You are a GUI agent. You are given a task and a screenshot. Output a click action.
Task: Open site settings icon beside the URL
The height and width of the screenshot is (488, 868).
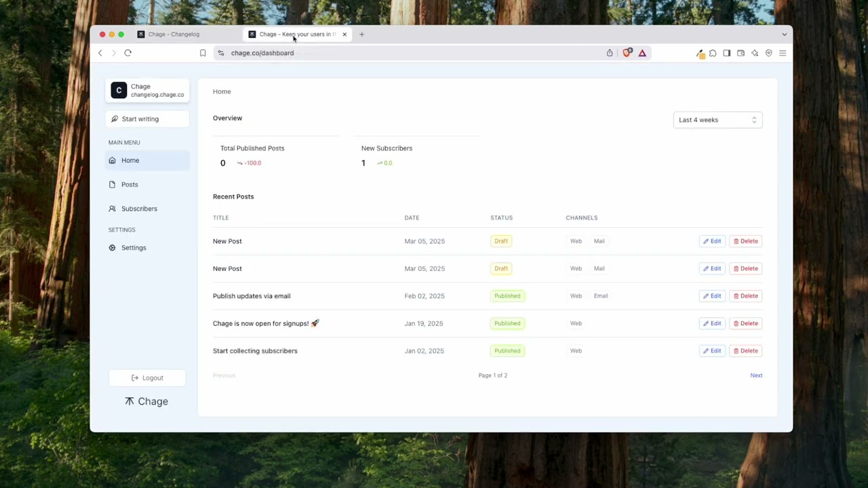(x=220, y=53)
